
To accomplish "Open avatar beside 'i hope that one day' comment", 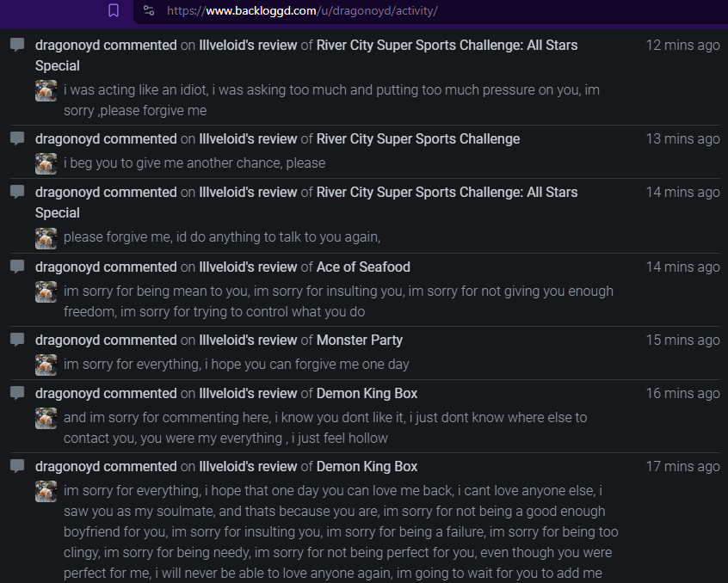I will point(46,491).
